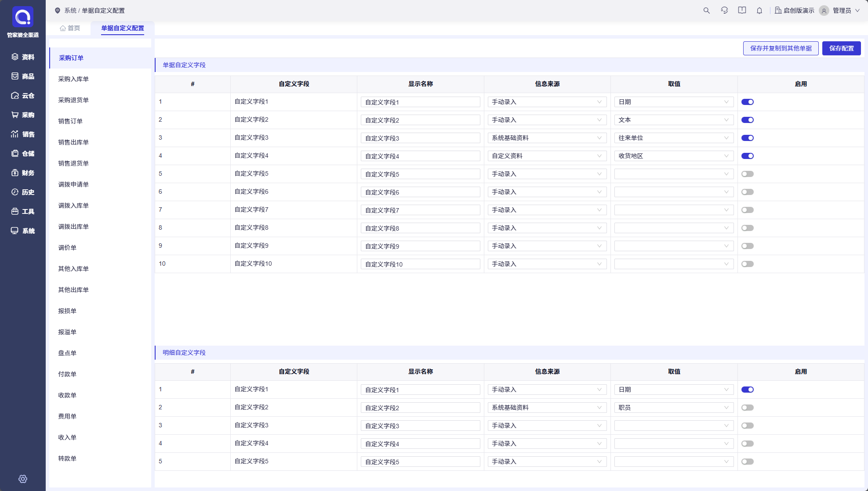Select 销售订单 in document list

pyautogui.click(x=100, y=121)
